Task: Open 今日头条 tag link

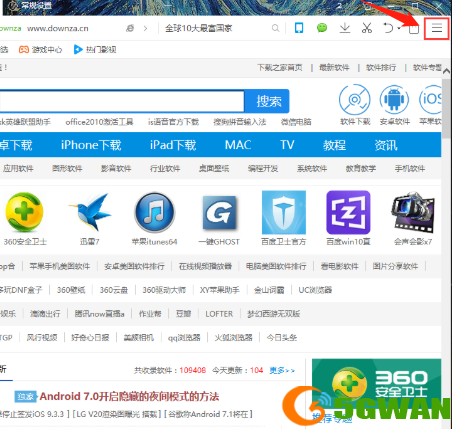Action: 282,338
